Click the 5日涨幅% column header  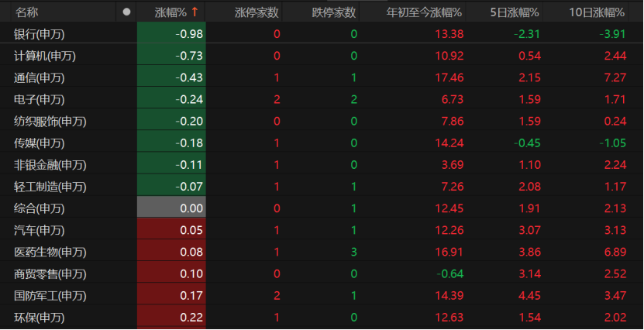(x=515, y=12)
